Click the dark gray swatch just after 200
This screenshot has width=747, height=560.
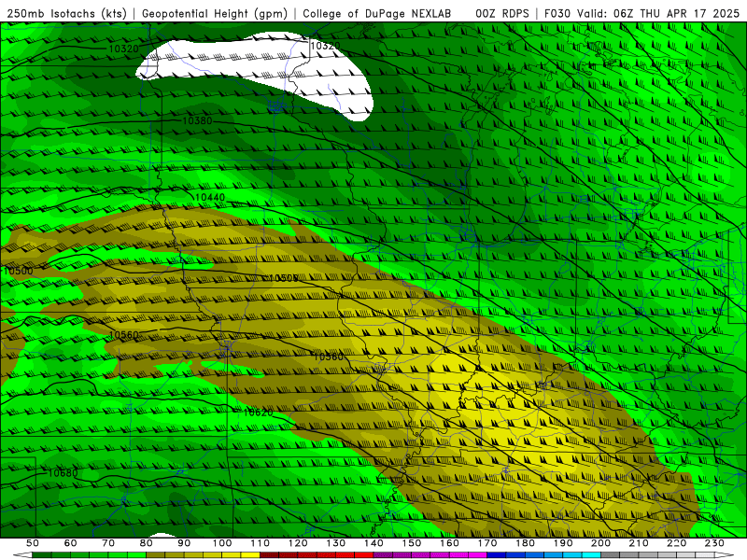pos(611,555)
